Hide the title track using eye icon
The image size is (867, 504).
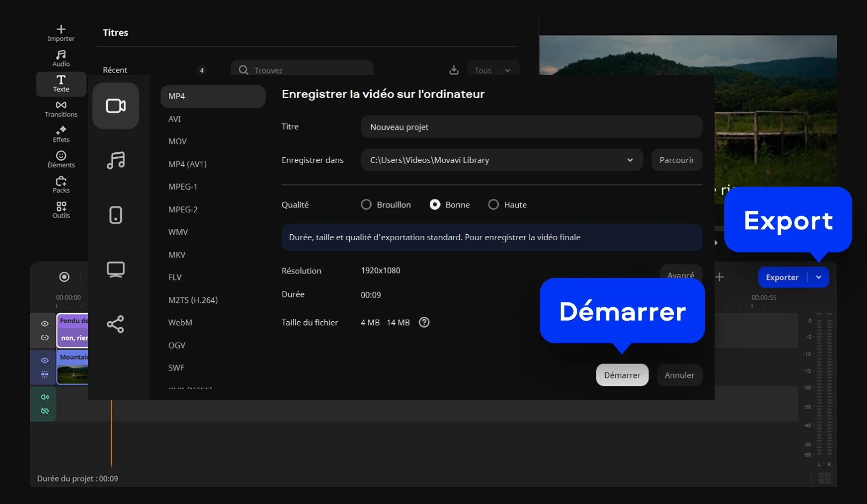[x=45, y=323]
